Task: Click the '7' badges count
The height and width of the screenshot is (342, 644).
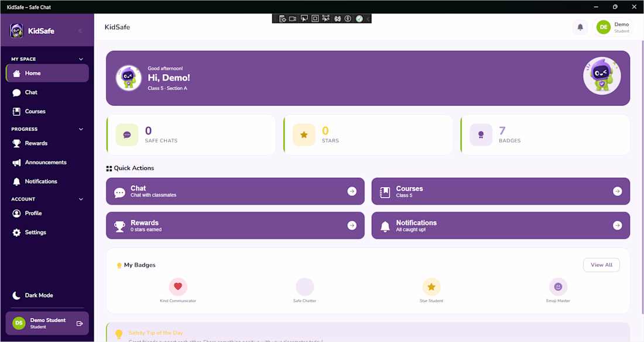Action: click(x=502, y=130)
